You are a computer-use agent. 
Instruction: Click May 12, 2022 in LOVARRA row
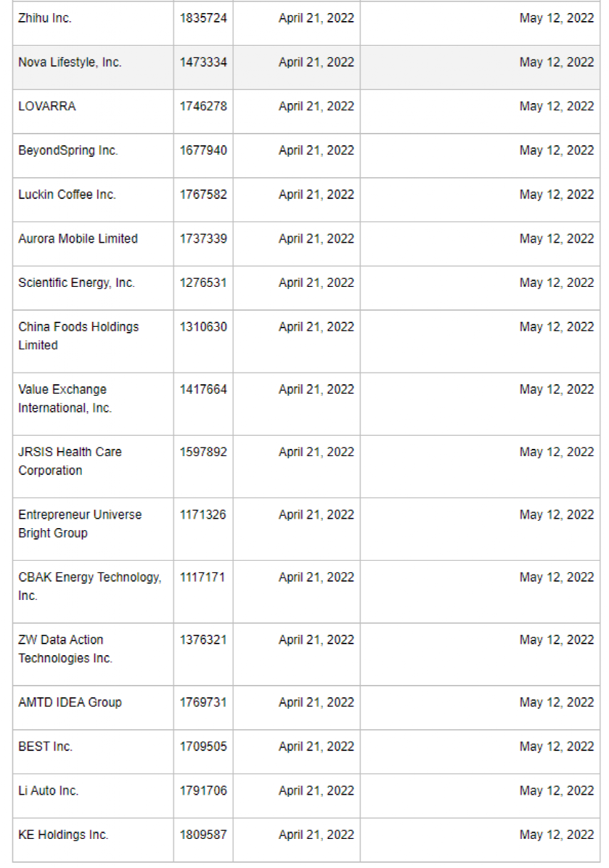coord(557,106)
